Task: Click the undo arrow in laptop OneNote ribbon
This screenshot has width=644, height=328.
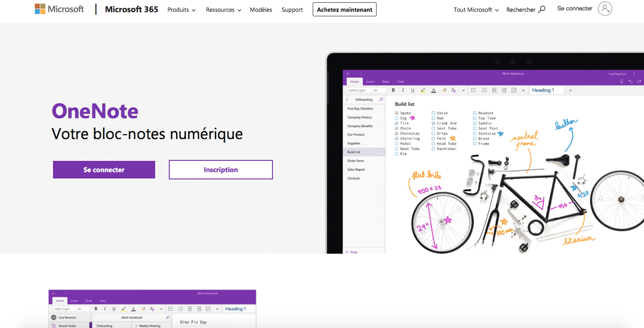Action: tap(630, 82)
